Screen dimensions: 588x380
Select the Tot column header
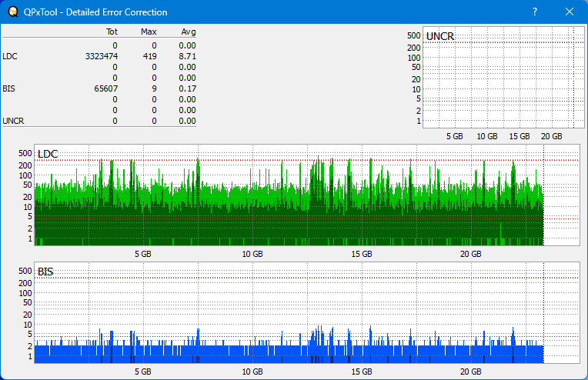[x=111, y=32]
